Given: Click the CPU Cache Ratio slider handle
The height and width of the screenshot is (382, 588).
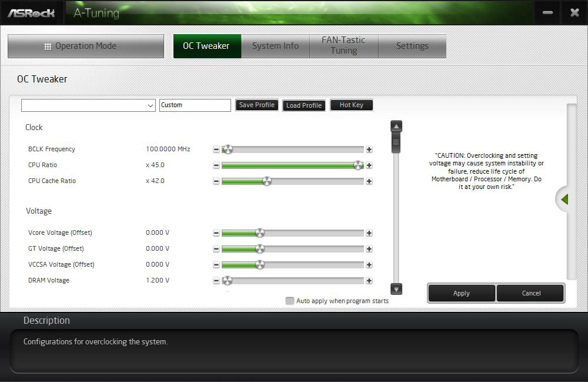Looking at the screenshot, I should click(266, 181).
